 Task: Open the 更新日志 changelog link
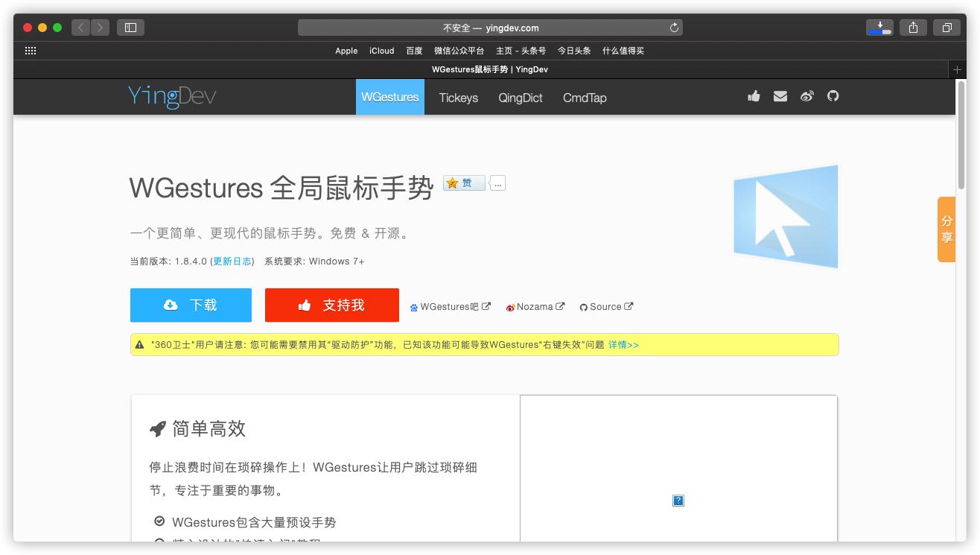(232, 261)
